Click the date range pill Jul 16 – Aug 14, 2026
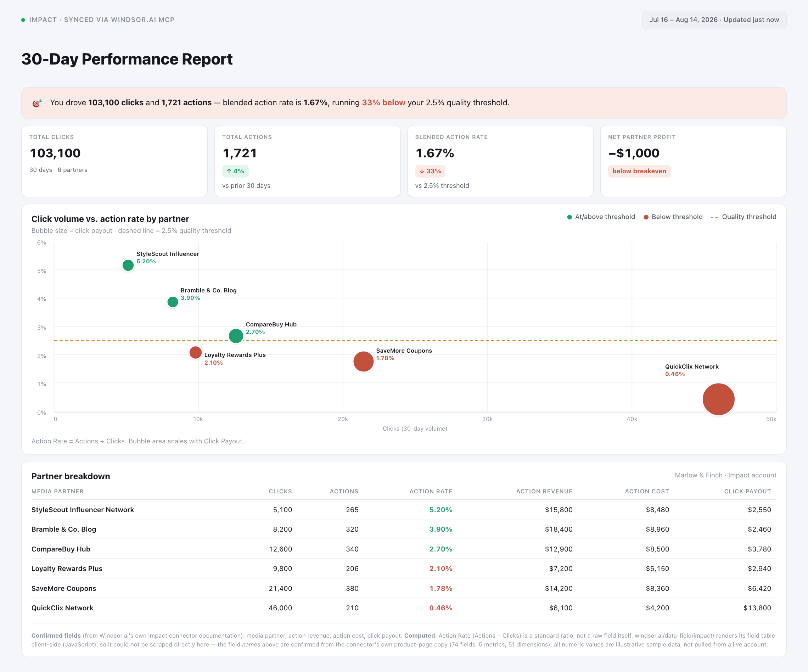This screenshot has width=808, height=672. pos(714,19)
